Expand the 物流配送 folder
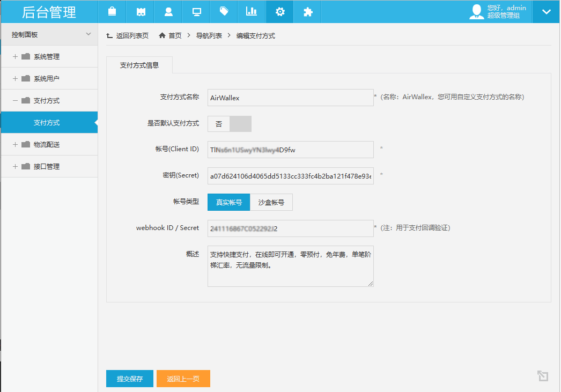Image resolution: width=561 pixels, height=392 pixels. pyautogui.click(x=49, y=144)
